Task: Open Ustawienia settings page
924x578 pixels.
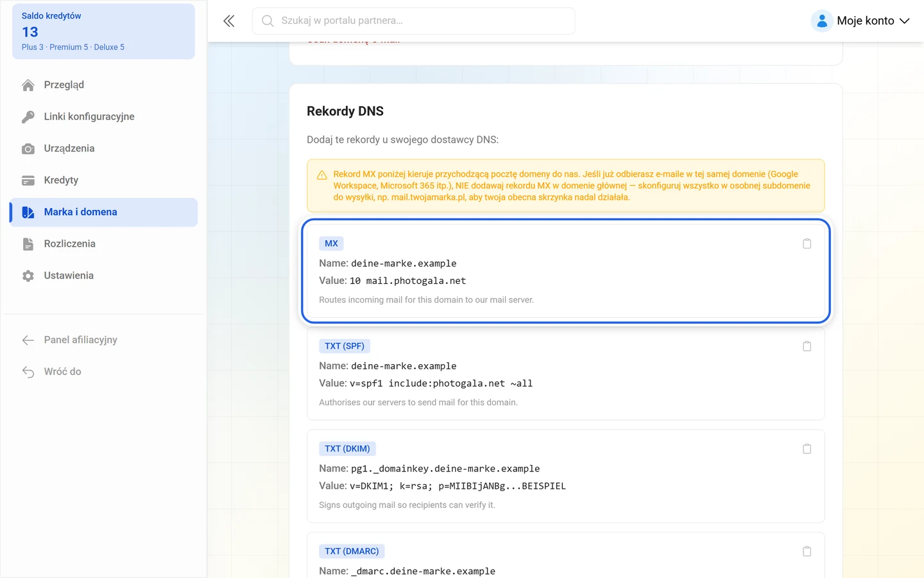Action: coord(103,276)
